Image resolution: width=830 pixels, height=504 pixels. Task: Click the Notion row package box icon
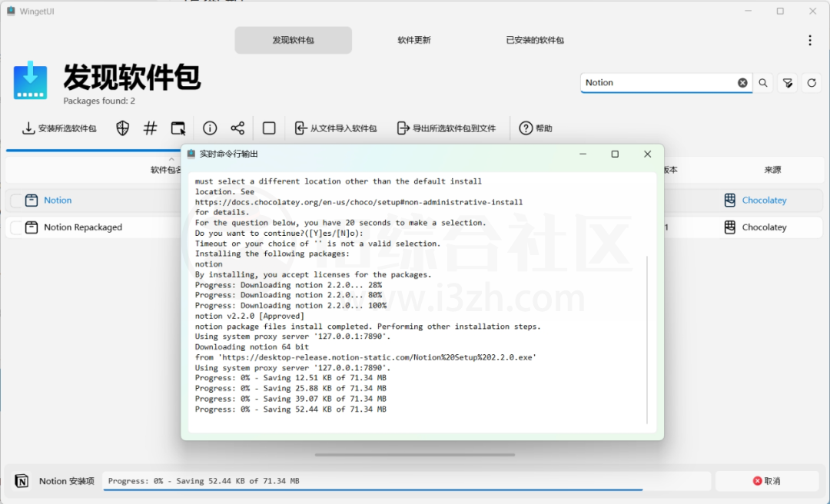click(x=32, y=200)
